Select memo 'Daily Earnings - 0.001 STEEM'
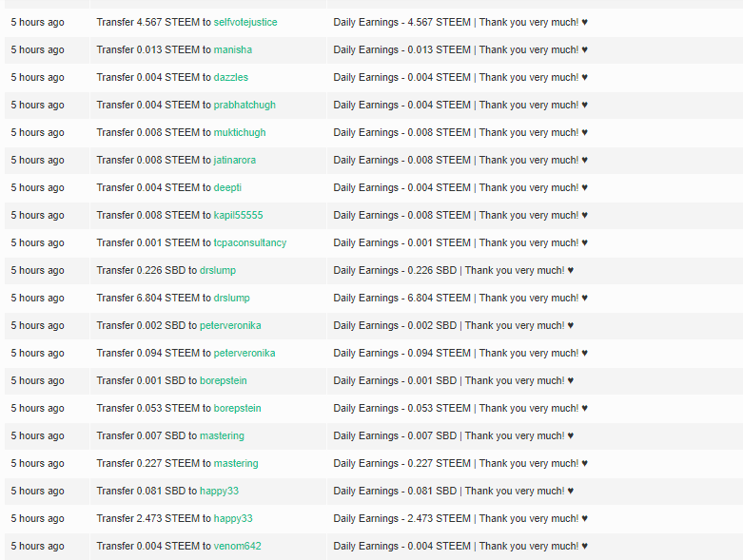Screen dimensions: 743x560 pos(401,242)
